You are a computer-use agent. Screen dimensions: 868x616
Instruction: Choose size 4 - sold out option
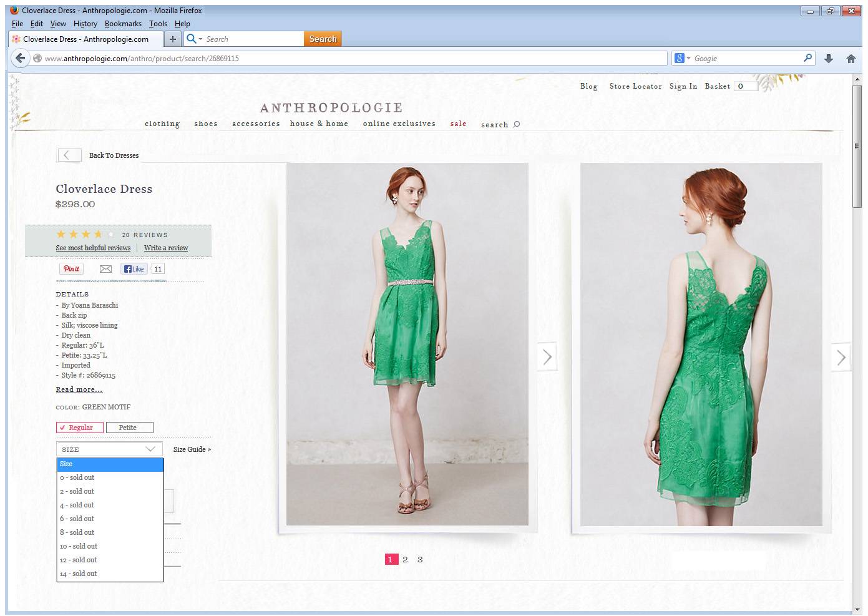[110, 505]
